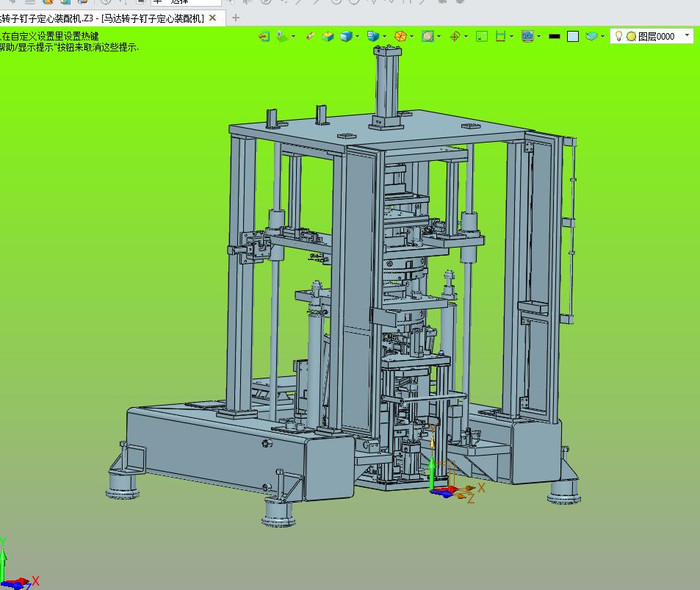Click the red dimension measure icon
This screenshot has width=700, height=590.
point(500,36)
